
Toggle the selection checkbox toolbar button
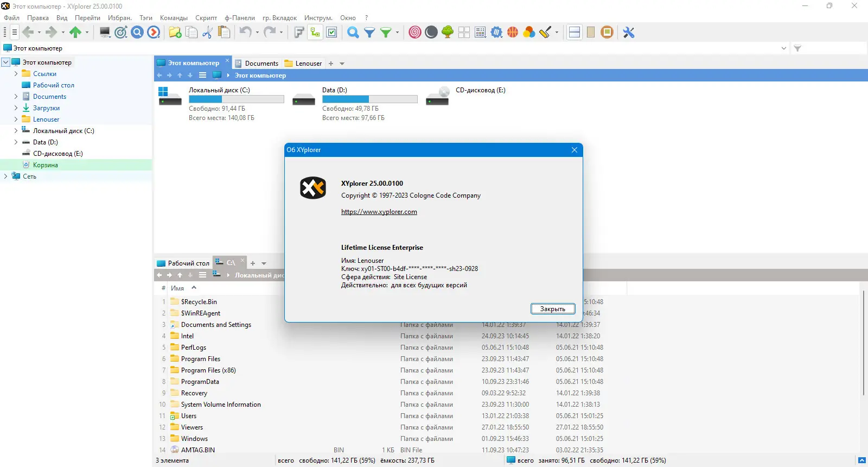click(332, 33)
